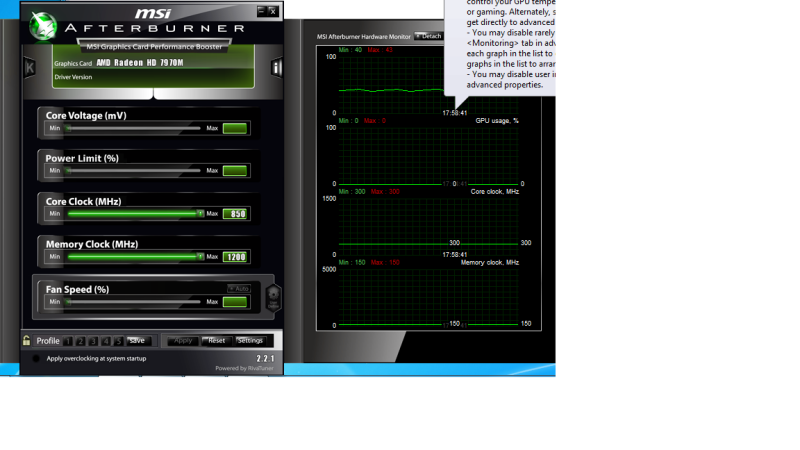
Task: Click the Memory Clock 1200 value field
Action: coord(235,257)
